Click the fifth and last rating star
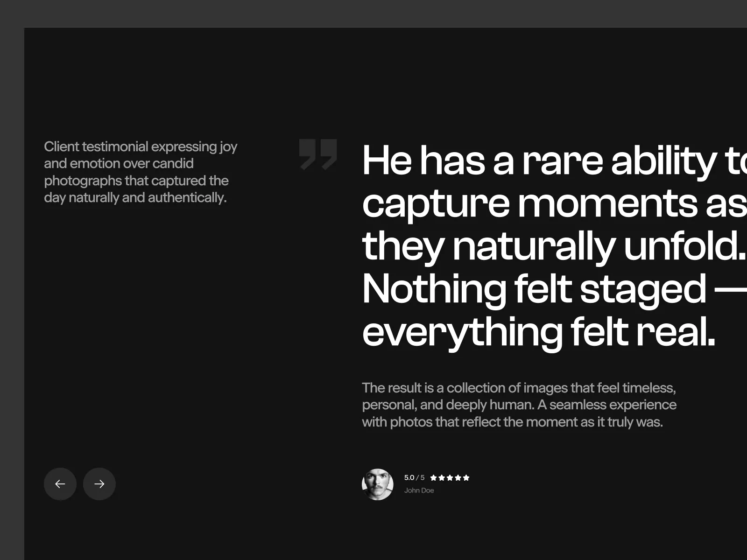 click(x=466, y=477)
